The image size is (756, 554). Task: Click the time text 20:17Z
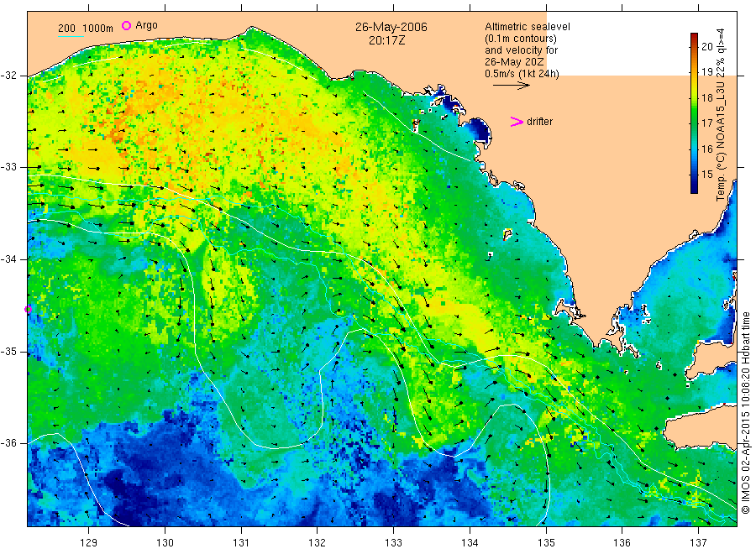[x=387, y=40]
